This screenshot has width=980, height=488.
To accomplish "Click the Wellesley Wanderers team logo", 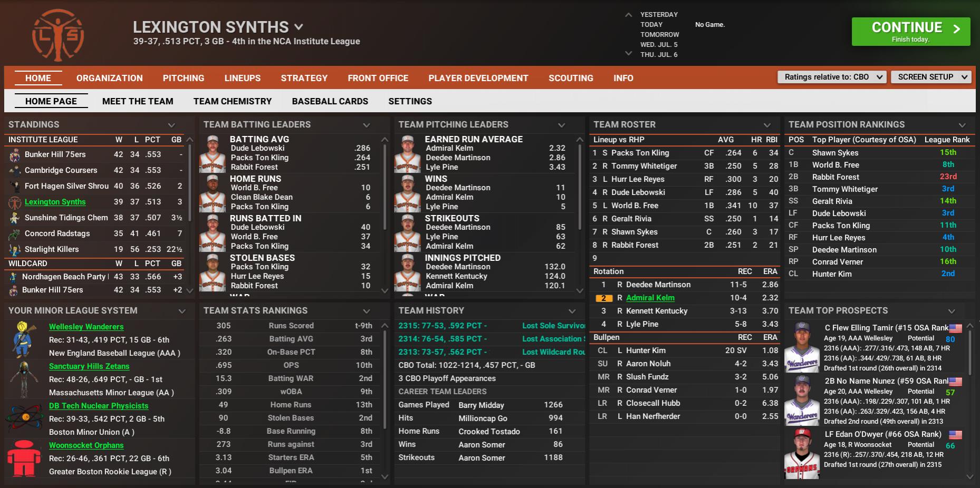I will pyautogui.click(x=23, y=339).
